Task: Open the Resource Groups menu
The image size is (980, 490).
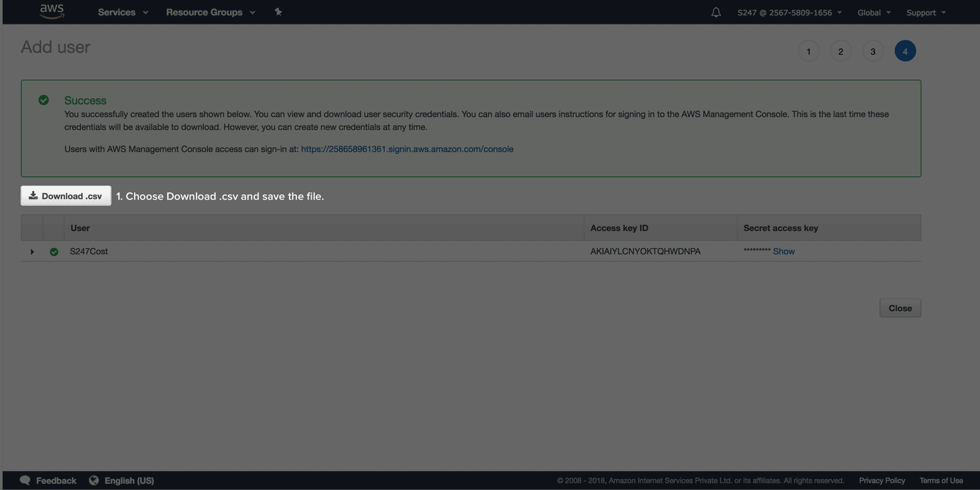Action: (x=211, y=12)
